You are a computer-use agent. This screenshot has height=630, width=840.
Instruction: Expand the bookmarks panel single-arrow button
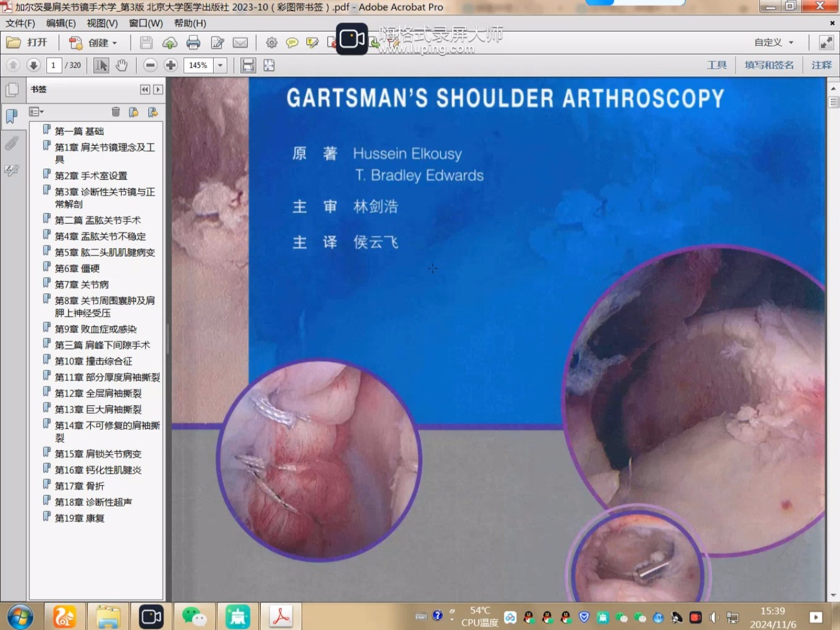tap(158, 90)
